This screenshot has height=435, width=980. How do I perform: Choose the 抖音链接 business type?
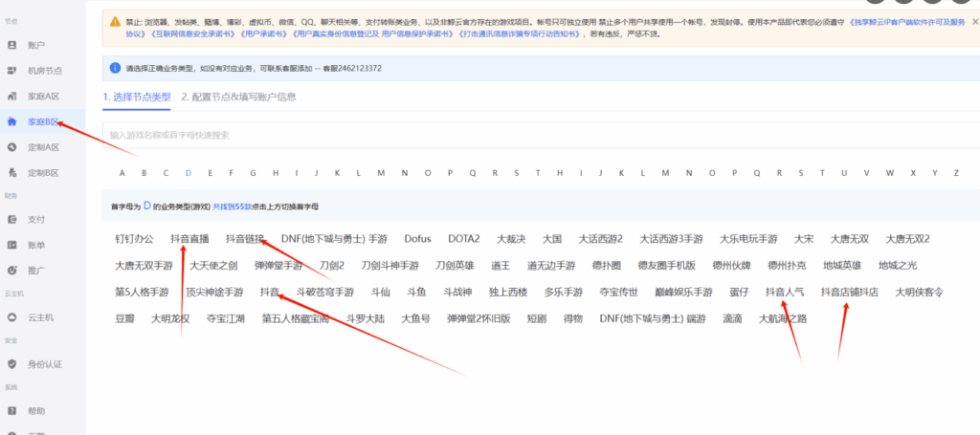coord(245,239)
